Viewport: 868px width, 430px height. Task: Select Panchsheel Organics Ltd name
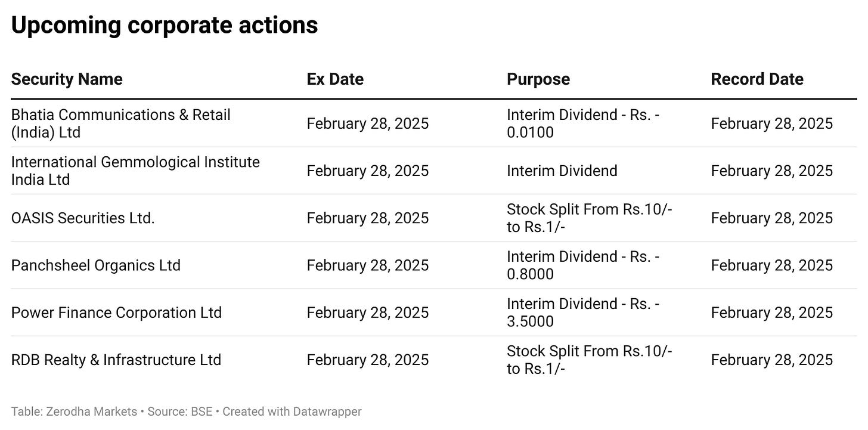[x=95, y=265]
